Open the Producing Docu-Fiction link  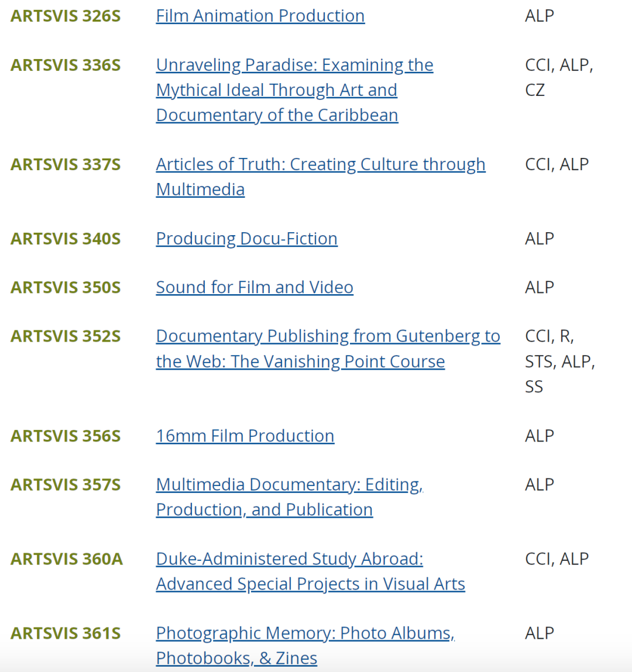[x=246, y=239]
